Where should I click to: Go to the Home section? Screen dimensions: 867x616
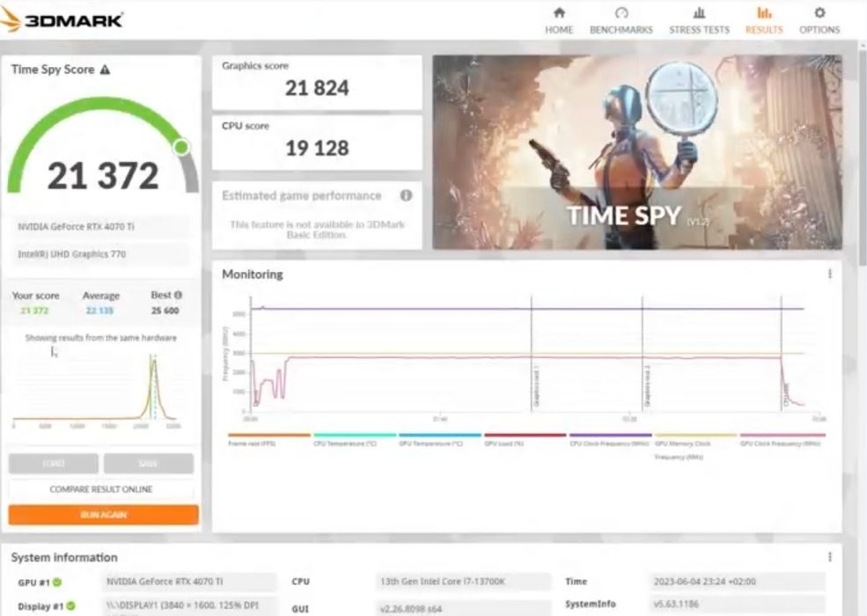click(559, 21)
